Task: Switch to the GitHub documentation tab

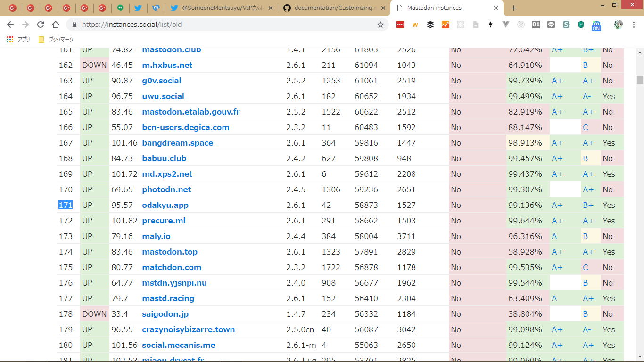Action: 335,8
